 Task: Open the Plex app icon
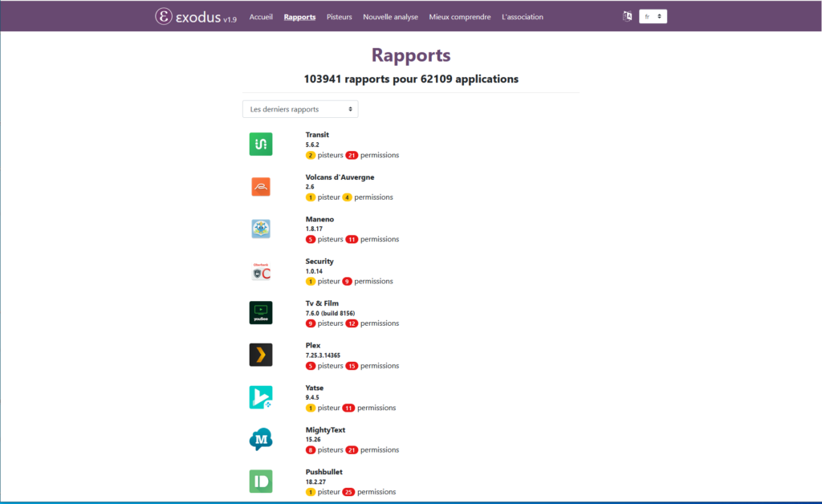point(261,355)
